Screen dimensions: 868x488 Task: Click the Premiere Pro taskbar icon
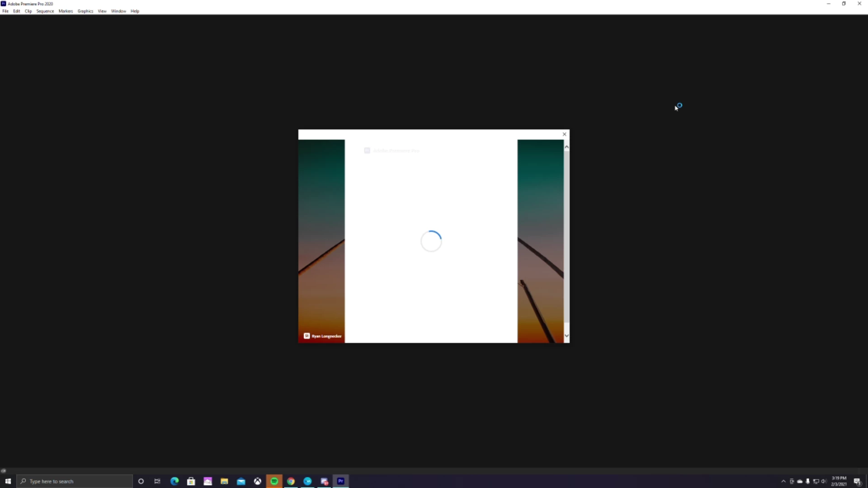[x=341, y=481]
